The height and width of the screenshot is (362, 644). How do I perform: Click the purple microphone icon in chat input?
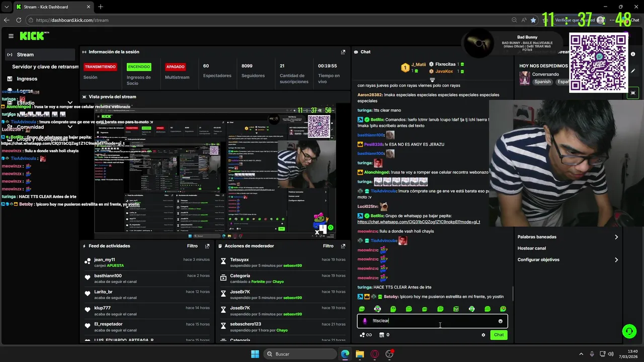[365, 321]
